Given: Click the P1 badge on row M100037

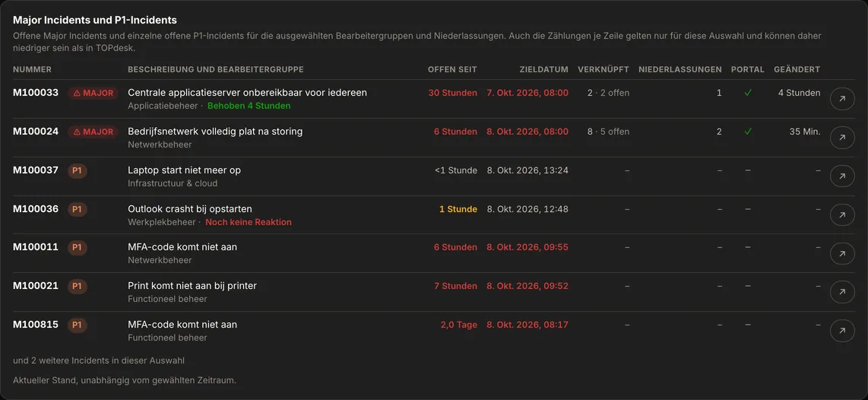Looking at the screenshot, I should 77,170.
